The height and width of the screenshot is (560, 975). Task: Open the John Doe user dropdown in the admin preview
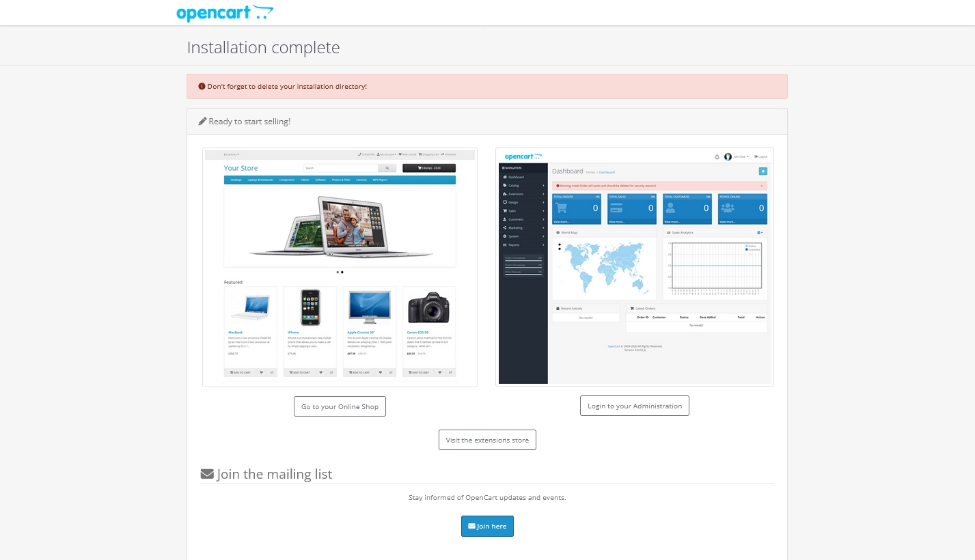coord(737,156)
